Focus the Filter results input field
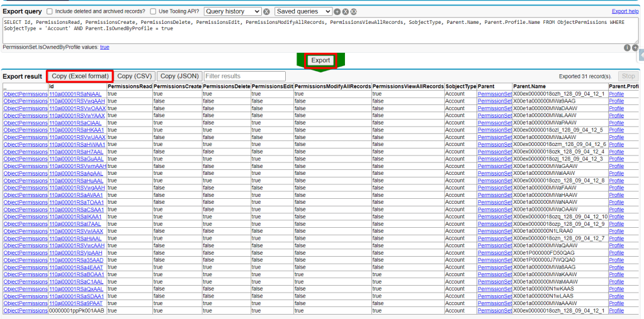This screenshot has height=319, width=644. [x=244, y=76]
